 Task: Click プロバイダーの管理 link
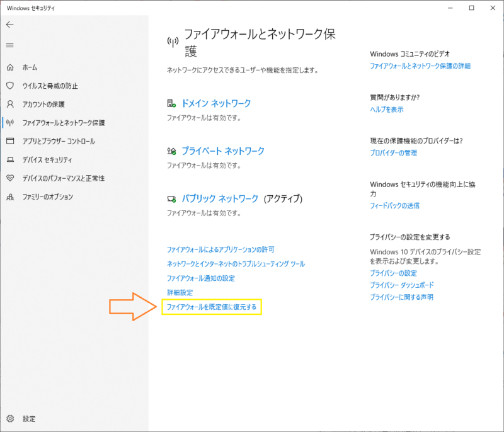click(393, 153)
